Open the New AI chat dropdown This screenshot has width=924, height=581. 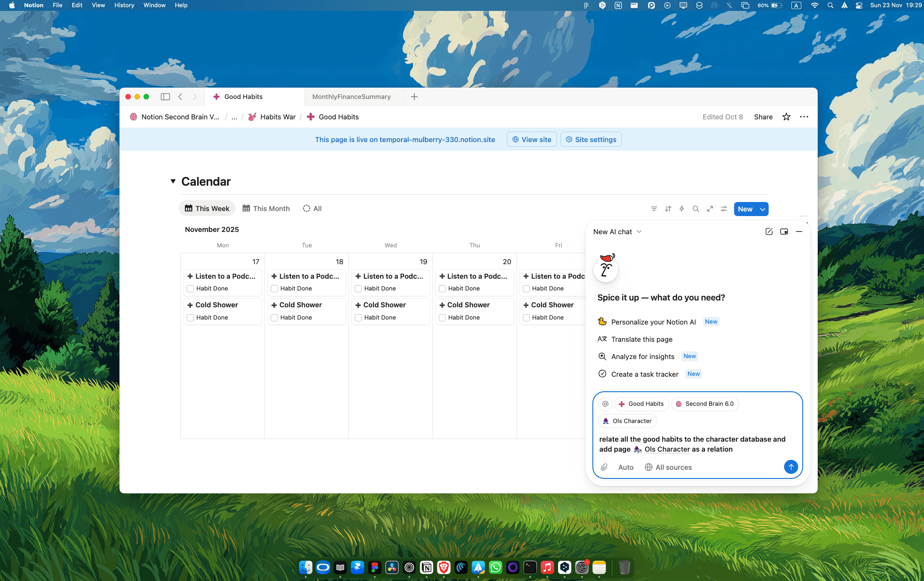pos(617,231)
